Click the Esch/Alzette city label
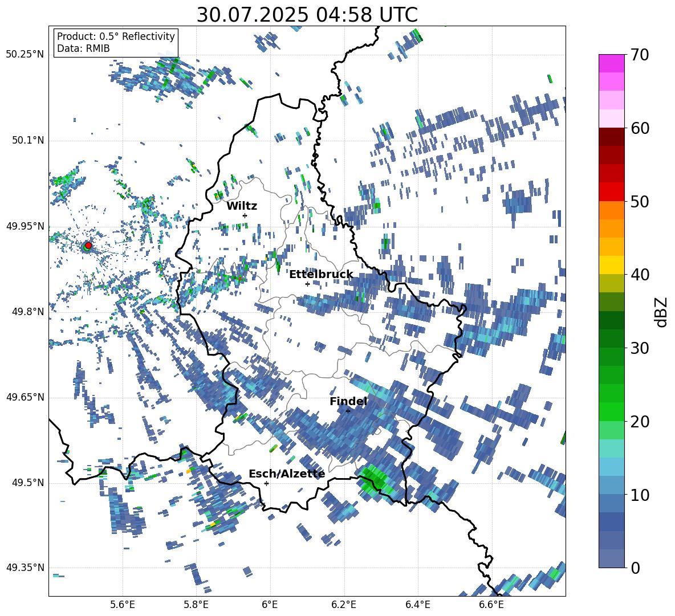675x616 pixels. (287, 474)
